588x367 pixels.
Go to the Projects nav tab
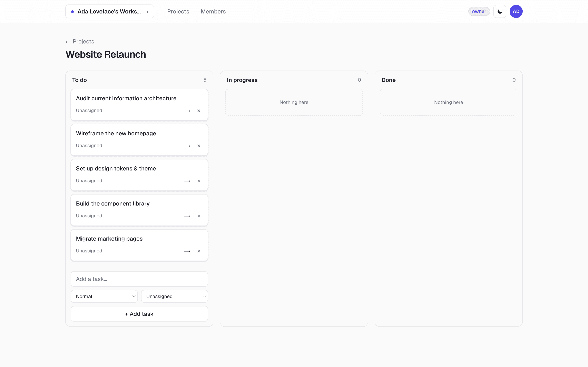(x=178, y=11)
